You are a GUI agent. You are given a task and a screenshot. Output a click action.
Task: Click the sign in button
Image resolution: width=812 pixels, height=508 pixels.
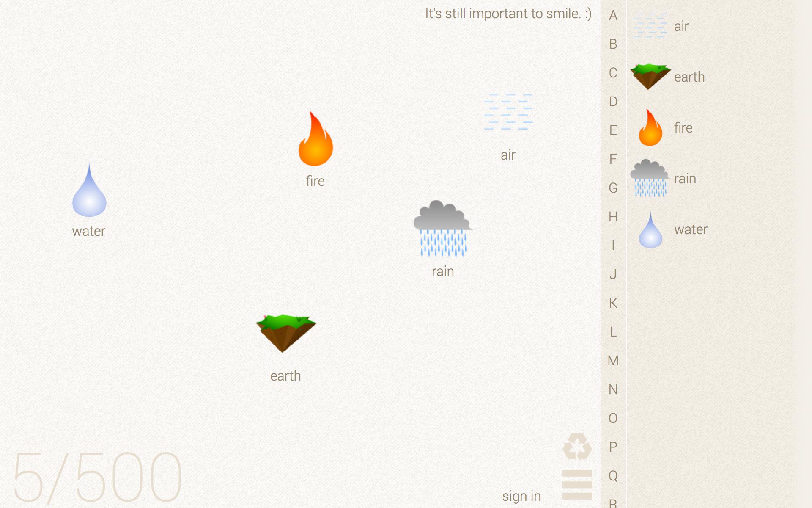click(521, 496)
